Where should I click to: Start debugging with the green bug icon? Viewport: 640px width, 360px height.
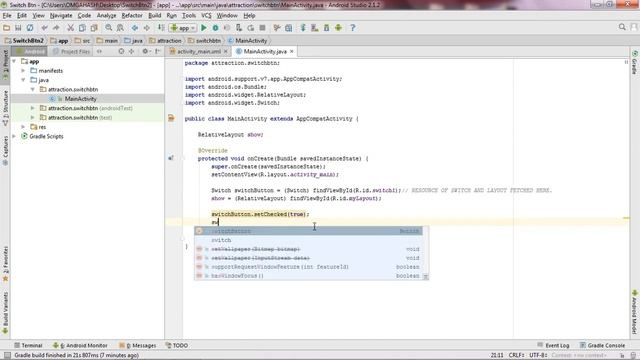click(216, 28)
